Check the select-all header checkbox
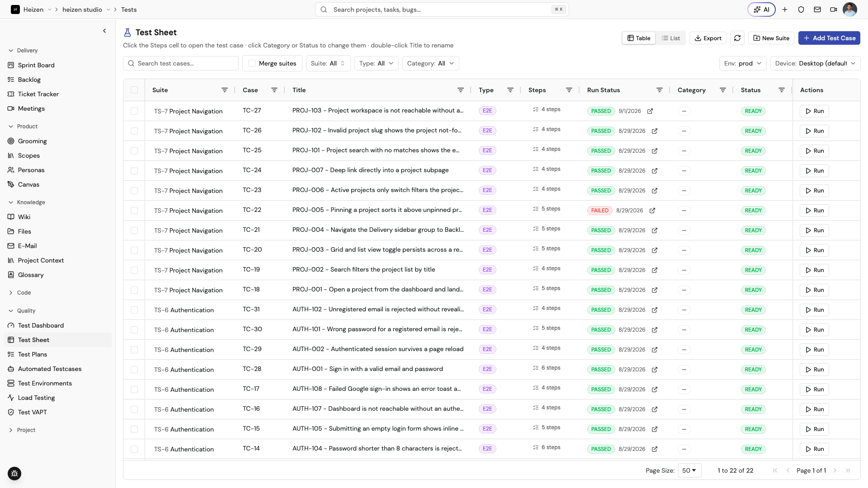Screen dimensions: 868x488 click(134, 90)
